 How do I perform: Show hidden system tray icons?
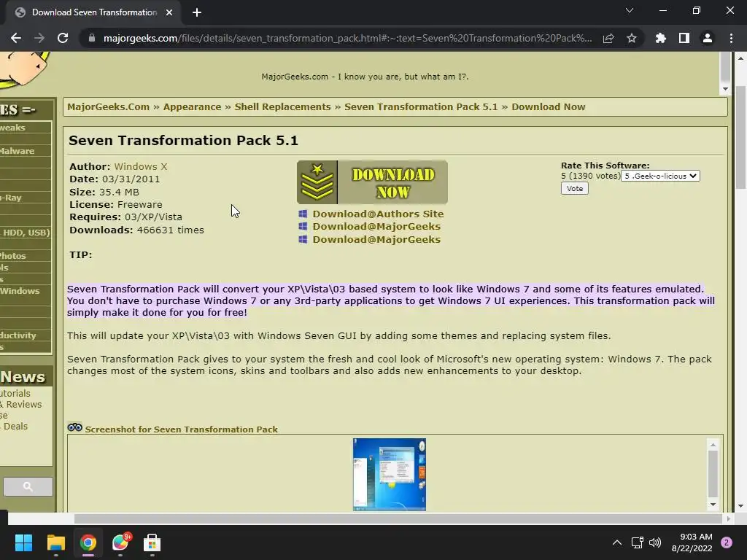pos(617,542)
